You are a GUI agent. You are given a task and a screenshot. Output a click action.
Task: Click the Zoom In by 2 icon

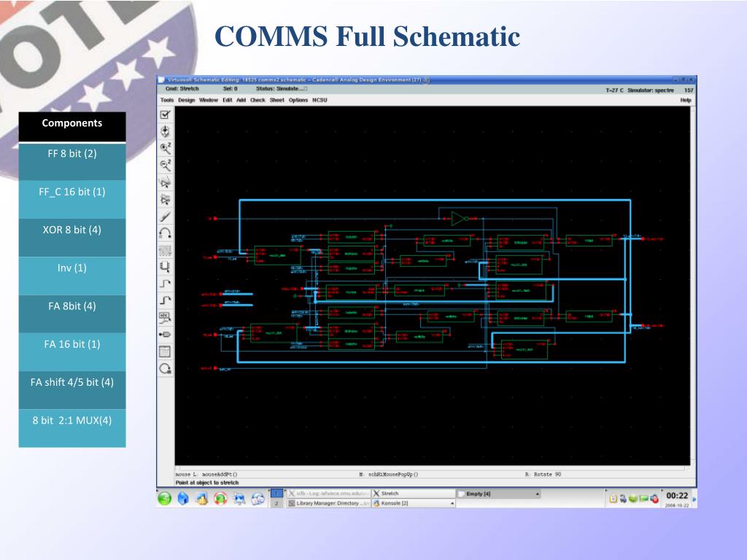(166, 148)
